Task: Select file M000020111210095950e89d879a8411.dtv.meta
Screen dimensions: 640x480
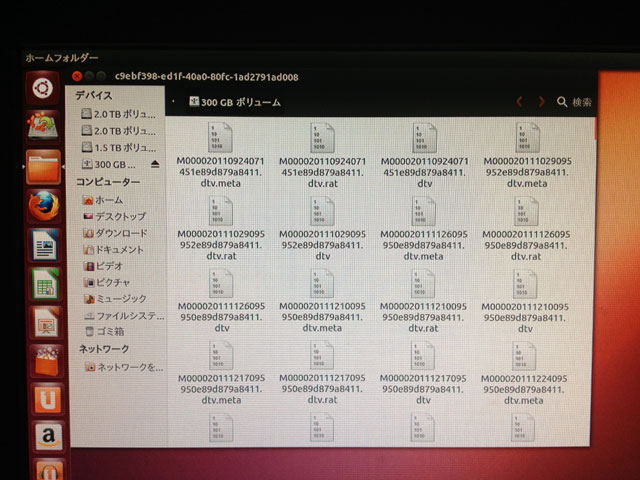Action: coord(322,300)
